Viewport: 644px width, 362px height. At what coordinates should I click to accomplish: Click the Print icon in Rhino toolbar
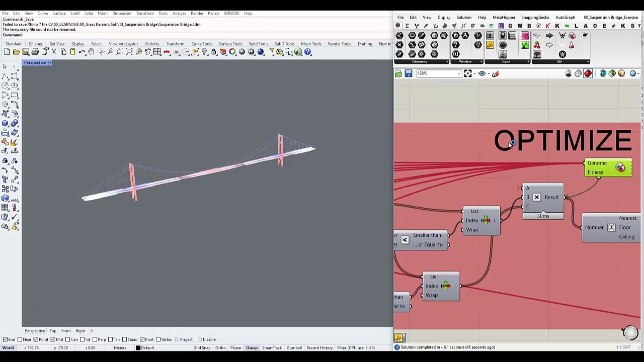pos(35,52)
